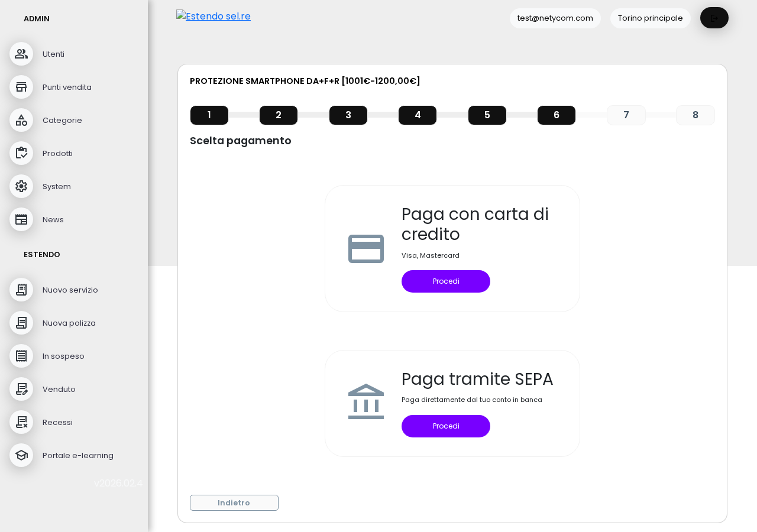Click the Torino principale location chip
The height and width of the screenshot is (532, 757).
tap(650, 18)
